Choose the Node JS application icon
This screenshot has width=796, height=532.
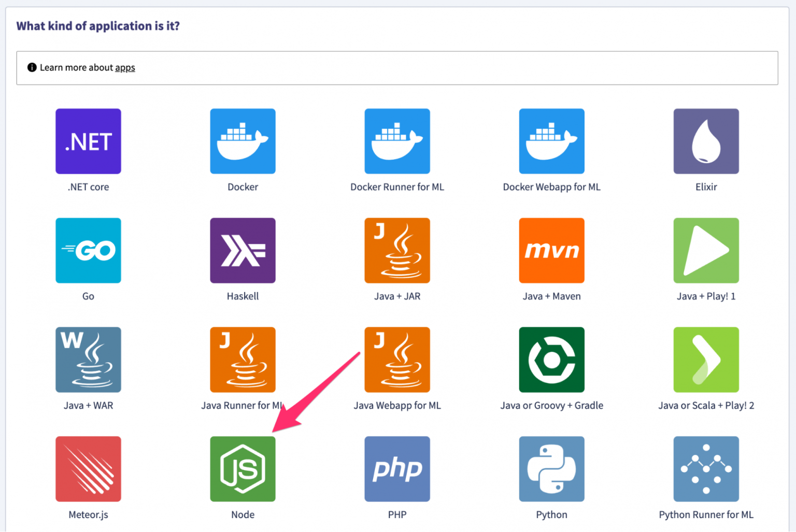click(243, 469)
